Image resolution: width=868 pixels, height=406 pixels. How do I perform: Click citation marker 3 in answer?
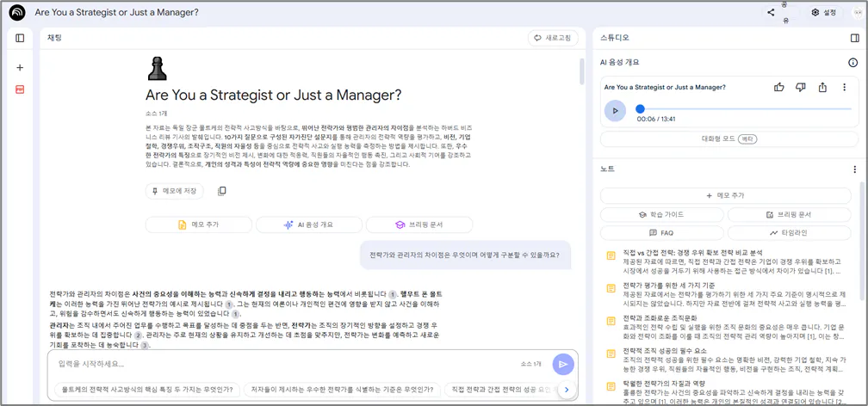pos(145,345)
